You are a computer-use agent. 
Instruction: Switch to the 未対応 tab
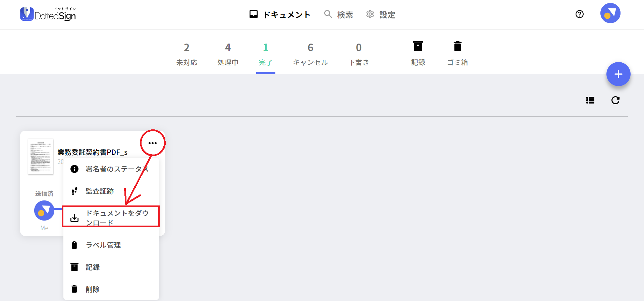click(187, 54)
